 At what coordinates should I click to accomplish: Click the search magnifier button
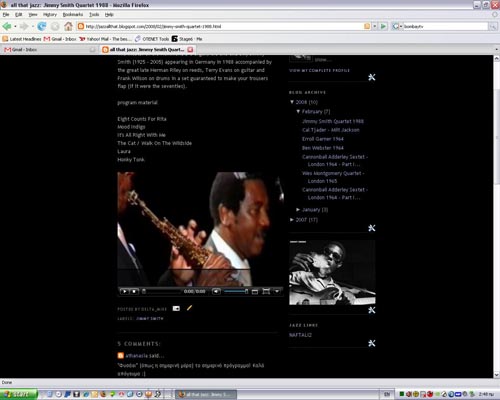493,26
